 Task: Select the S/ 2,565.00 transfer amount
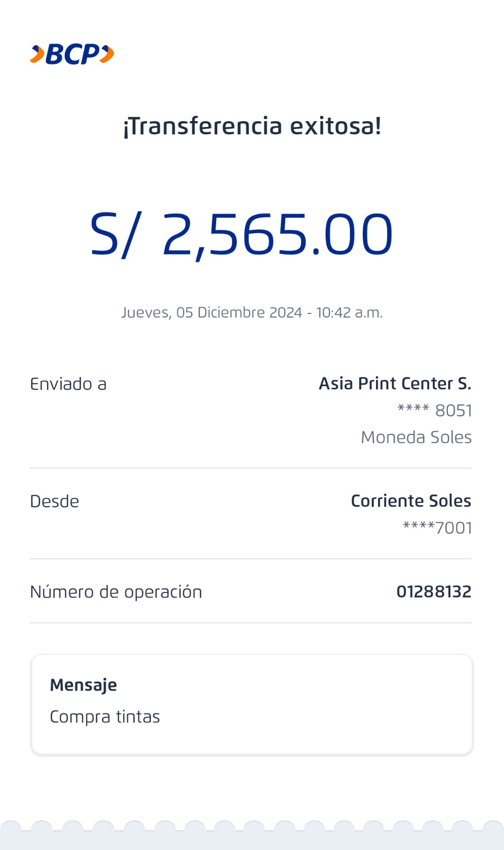(242, 234)
